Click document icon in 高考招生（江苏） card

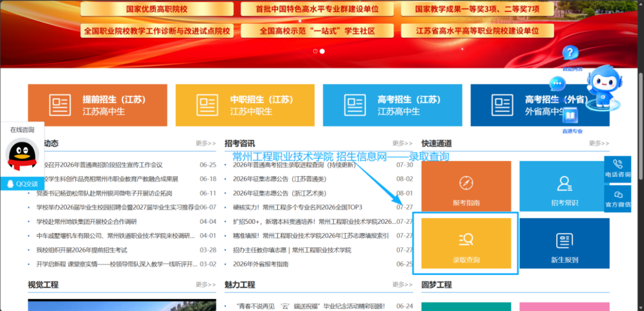tap(355, 105)
